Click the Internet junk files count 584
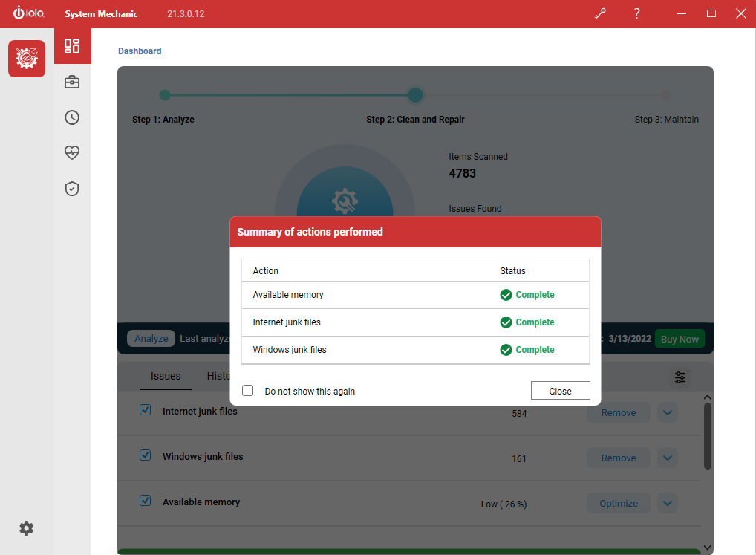 tap(519, 414)
